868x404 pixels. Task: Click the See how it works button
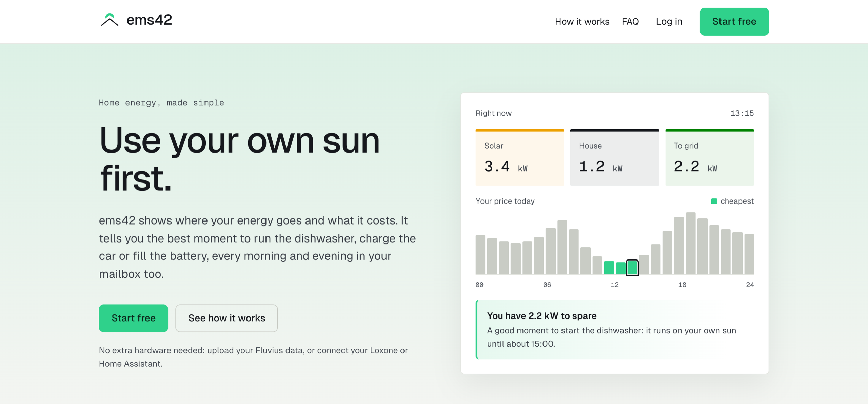coord(226,318)
